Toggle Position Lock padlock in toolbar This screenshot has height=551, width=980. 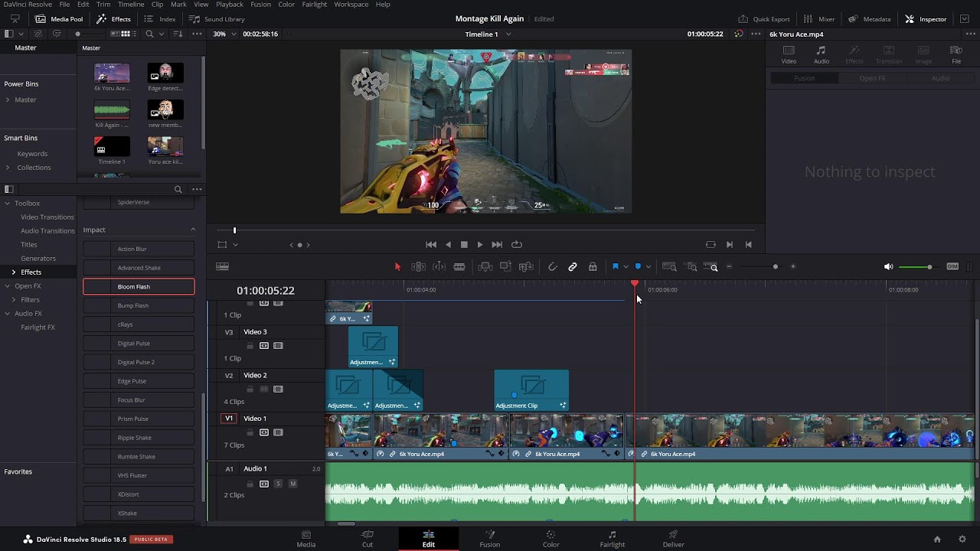tap(593, 266)
